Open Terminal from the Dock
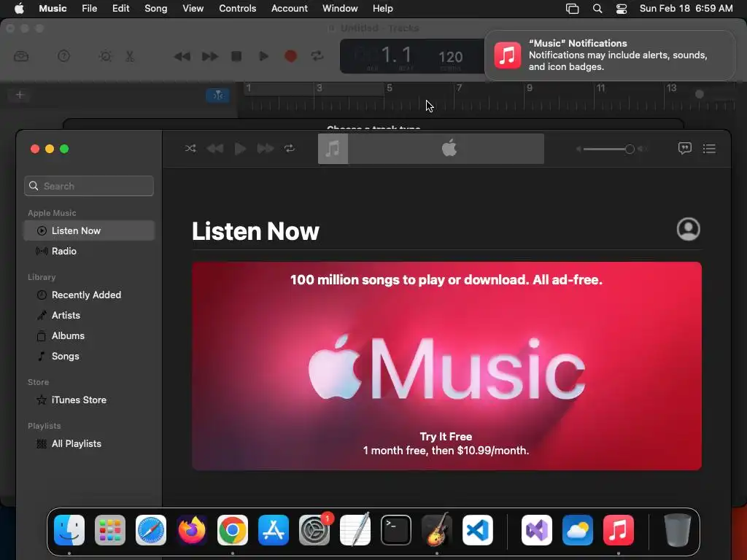The width and height of the screenshot is (747, 560). (x=396, y=530)
